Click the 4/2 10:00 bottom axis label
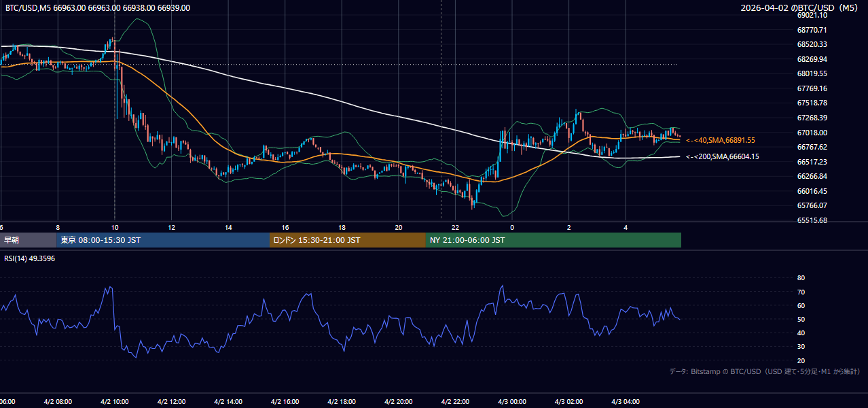Viewport: 868px width, 408px height. click(x=115, y=402)
